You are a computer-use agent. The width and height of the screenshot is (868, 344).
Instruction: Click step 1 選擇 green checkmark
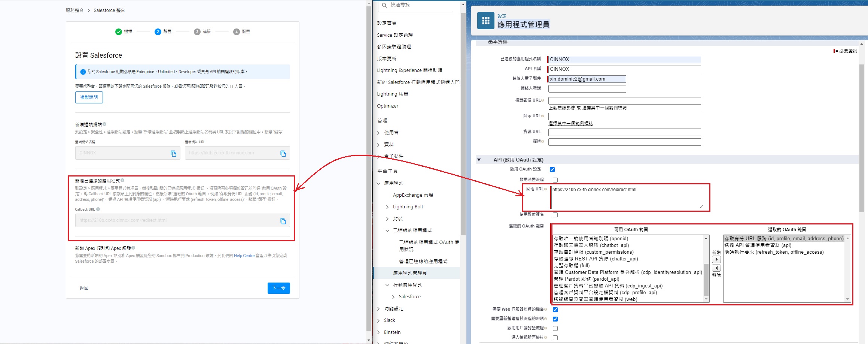pos(119,31)
